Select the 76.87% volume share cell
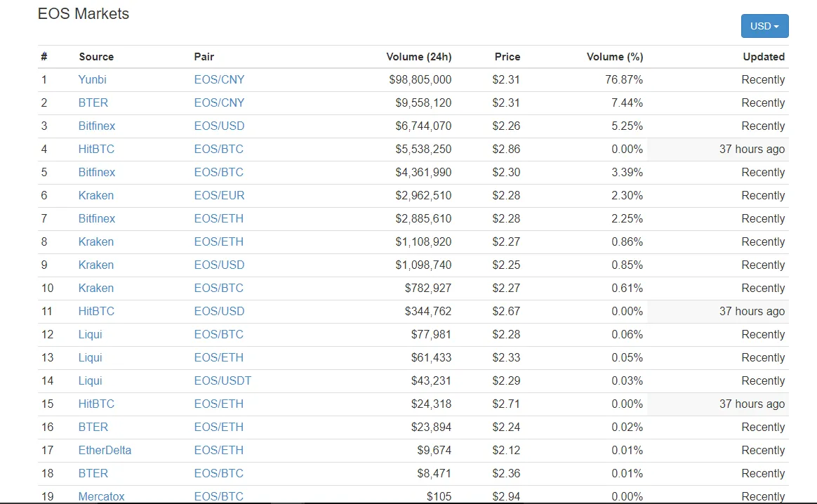 (x=624, y=80)
